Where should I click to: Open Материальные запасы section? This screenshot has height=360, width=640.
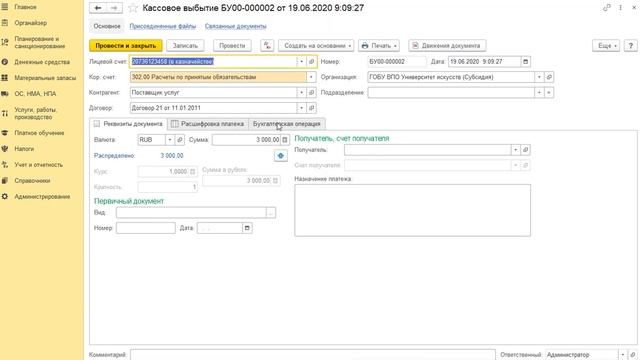(45, 78)
